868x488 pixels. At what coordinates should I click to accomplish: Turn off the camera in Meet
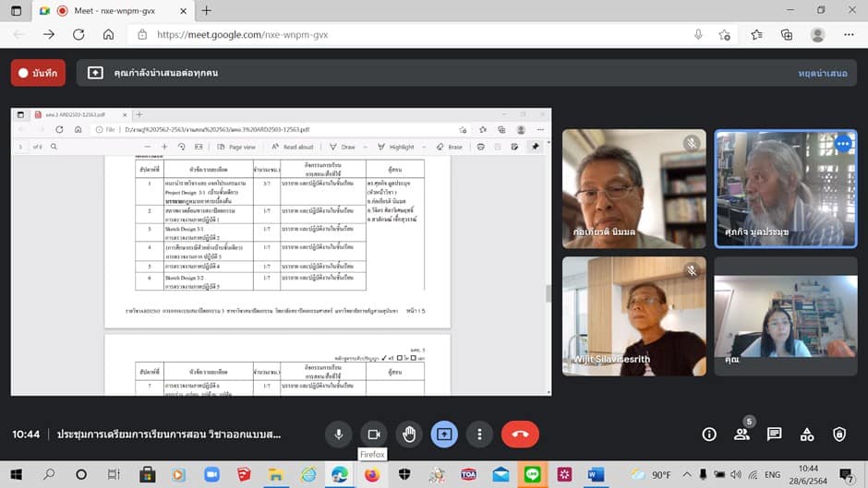[374, 434]
